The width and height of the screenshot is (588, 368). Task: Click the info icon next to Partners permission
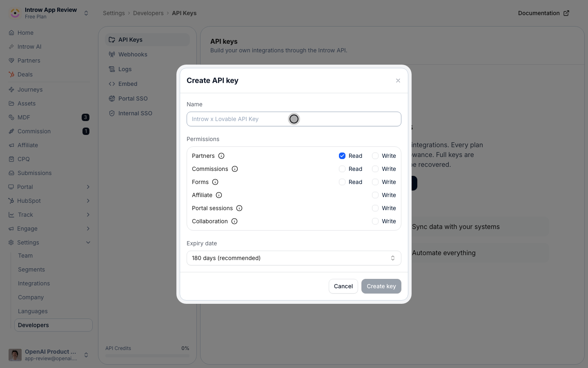tap(221, 156)
